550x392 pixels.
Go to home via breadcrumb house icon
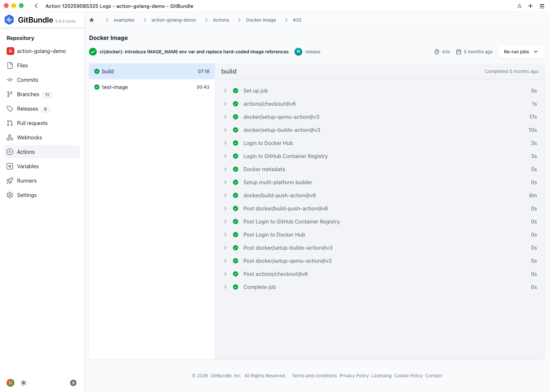pos(92,20)
